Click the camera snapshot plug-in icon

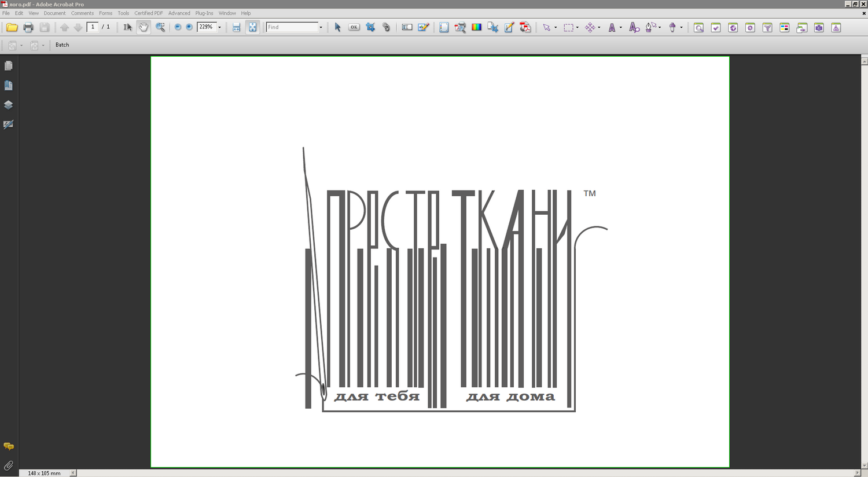pyautogui.click(x=819, y=27)
